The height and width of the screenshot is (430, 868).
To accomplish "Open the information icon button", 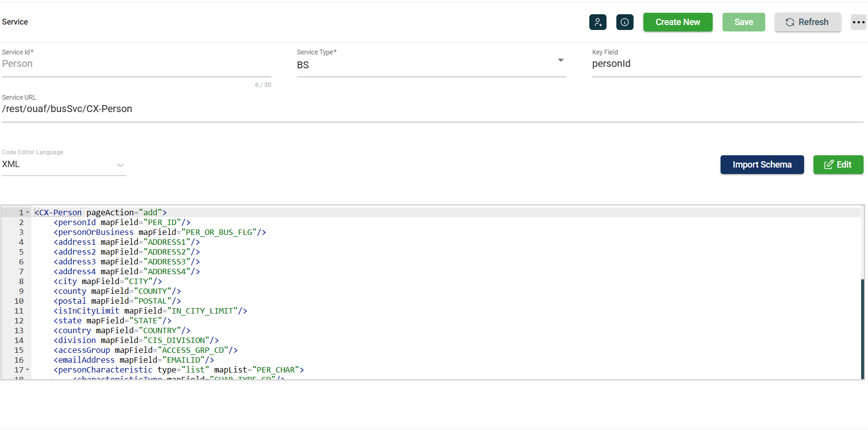I will (x=625, y=22).
